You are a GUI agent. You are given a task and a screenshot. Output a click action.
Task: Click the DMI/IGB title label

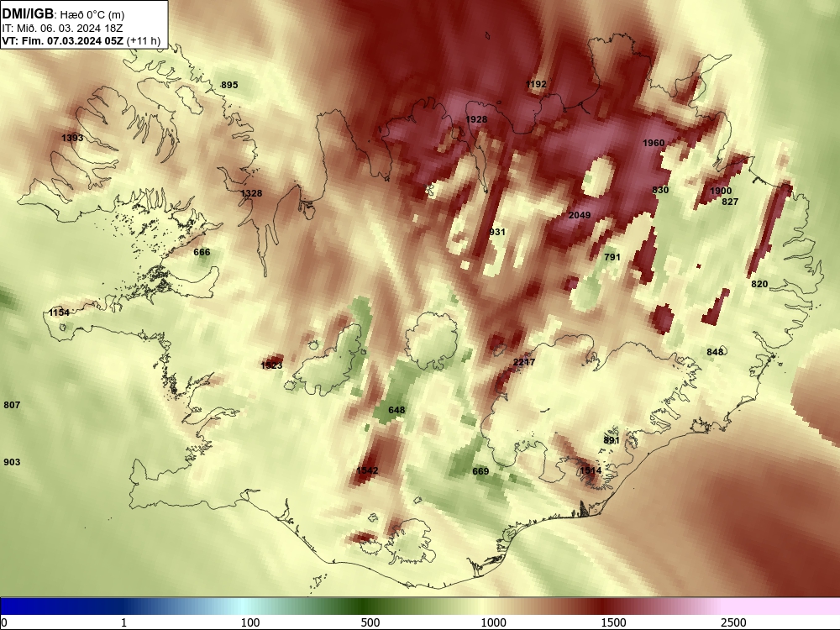[28, 13]
